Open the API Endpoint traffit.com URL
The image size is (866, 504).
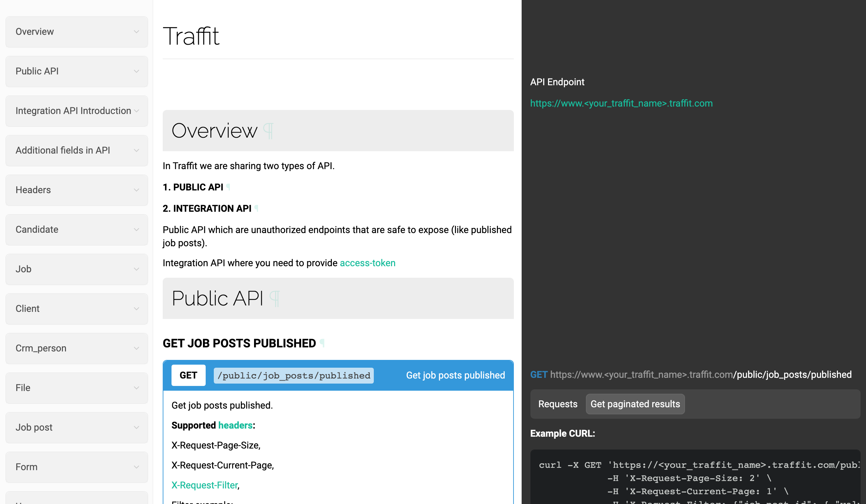click(x=621, y=103)
